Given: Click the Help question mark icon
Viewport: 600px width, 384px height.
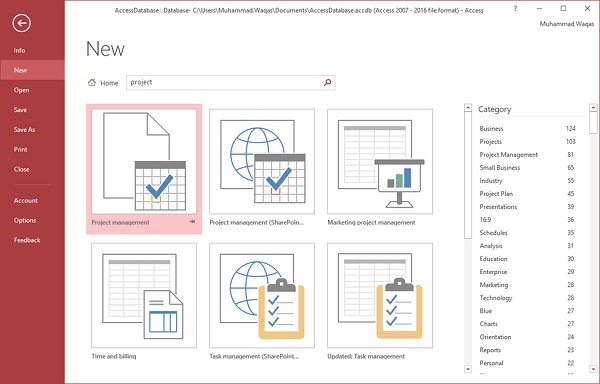Looking at the screenshot, I should [515, 8].
